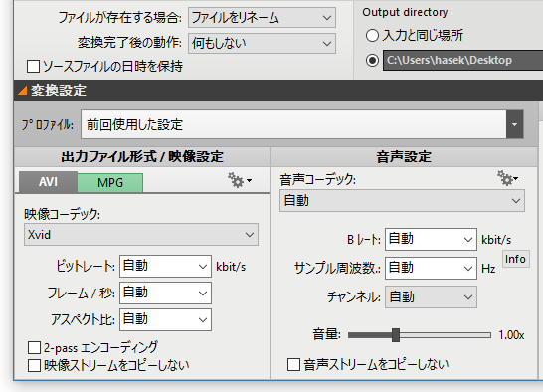Click the output directory path field
543x392 pixels.
coord(462,61)
